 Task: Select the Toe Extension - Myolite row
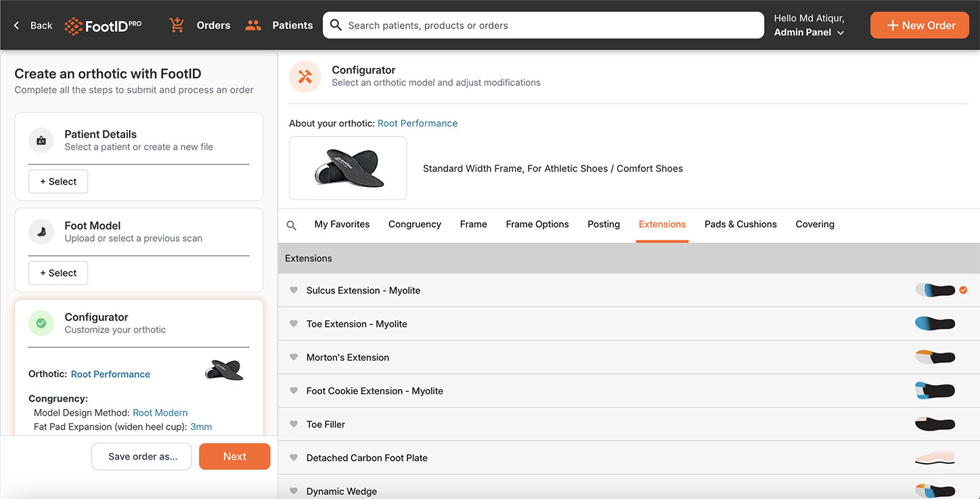(629, 324)
